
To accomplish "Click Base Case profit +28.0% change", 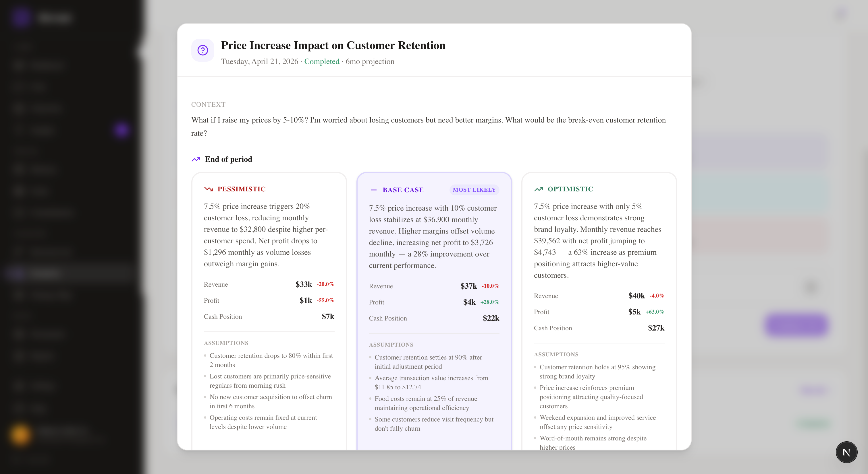I will click(x=489, y=302).
